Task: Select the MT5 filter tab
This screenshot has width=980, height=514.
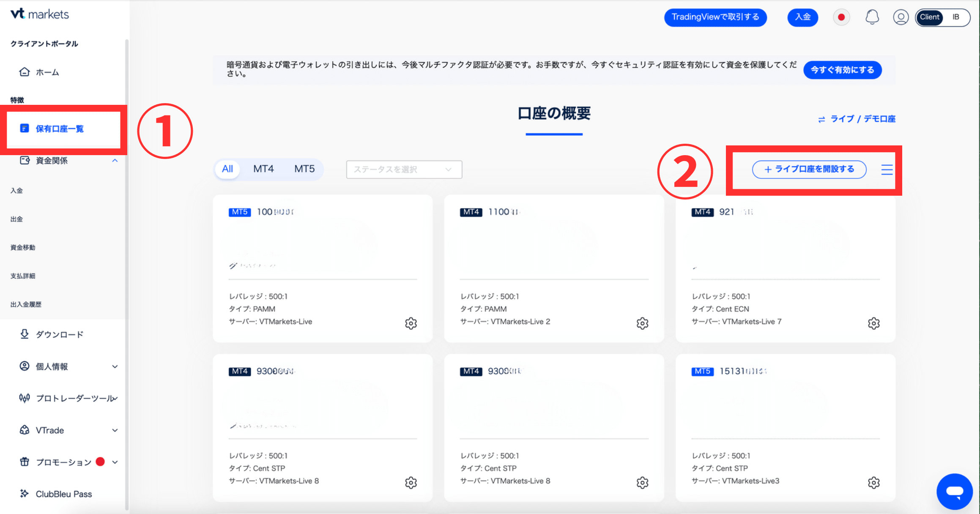Action: click(x=304, y=169)
